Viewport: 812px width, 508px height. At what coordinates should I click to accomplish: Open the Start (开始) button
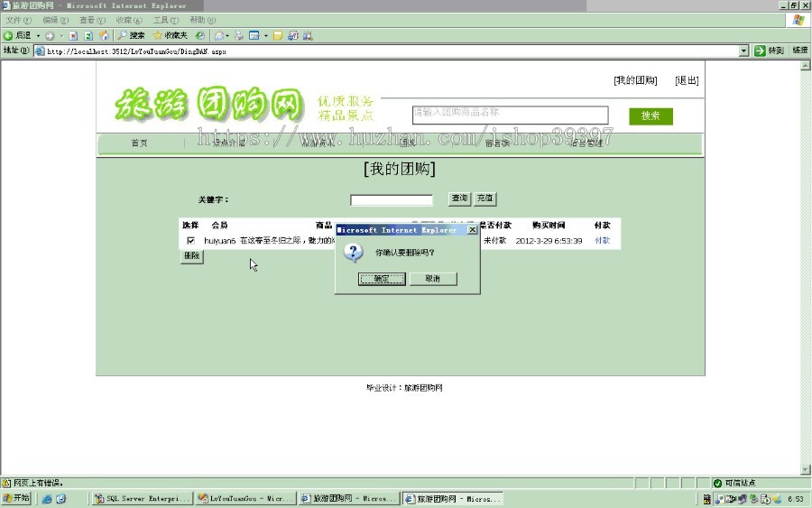tap(16, 498)
